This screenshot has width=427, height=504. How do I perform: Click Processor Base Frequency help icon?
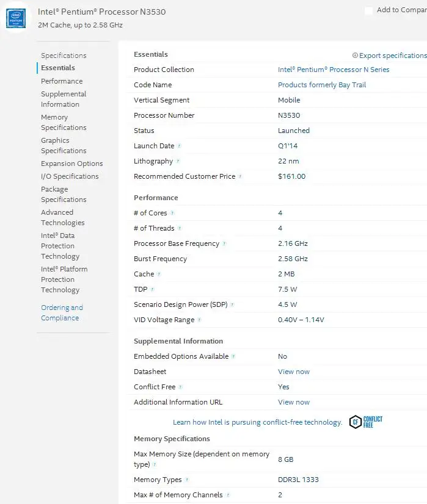(224, 243)
